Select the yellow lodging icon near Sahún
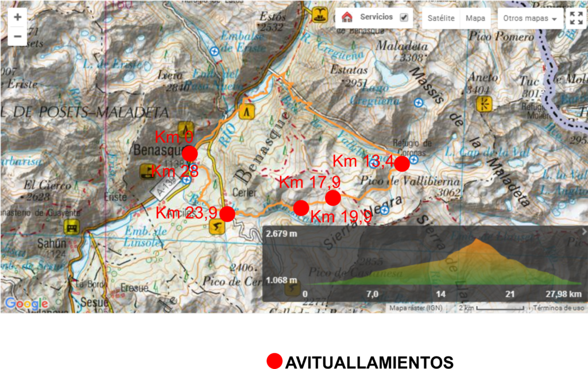The width and height of the screenshot is (588, 369). coord(71,226)
